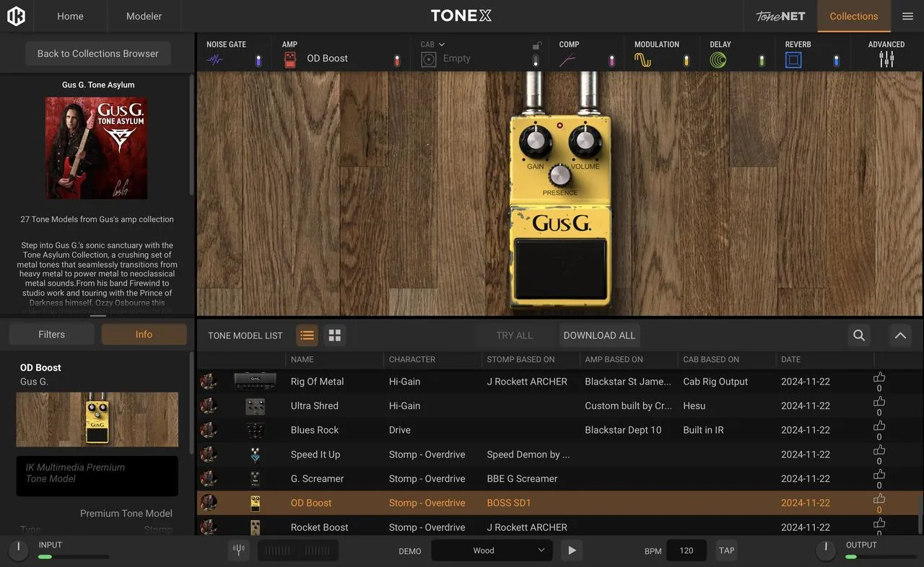Toggle the Modulation on/off switch
924x567 pixels.
tap(687, 61)
